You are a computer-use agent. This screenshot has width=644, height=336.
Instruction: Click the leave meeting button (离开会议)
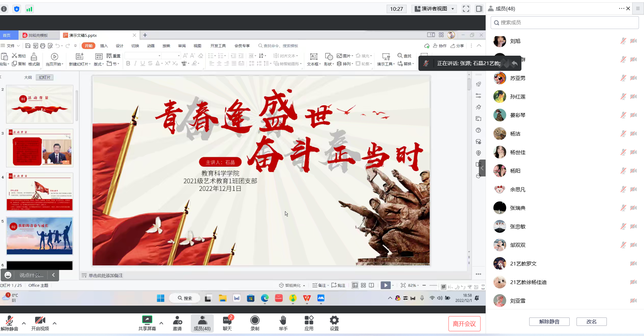[x=464, y=324]
